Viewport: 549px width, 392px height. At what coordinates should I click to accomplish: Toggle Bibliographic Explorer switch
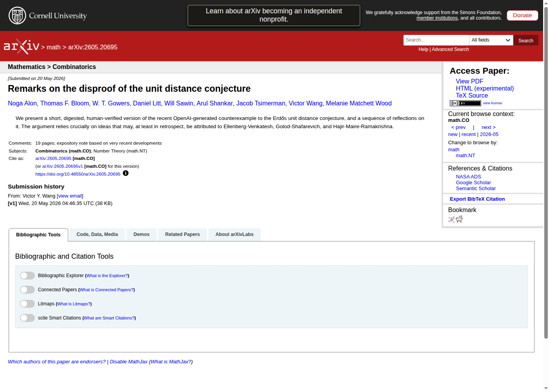coord(27,276)
